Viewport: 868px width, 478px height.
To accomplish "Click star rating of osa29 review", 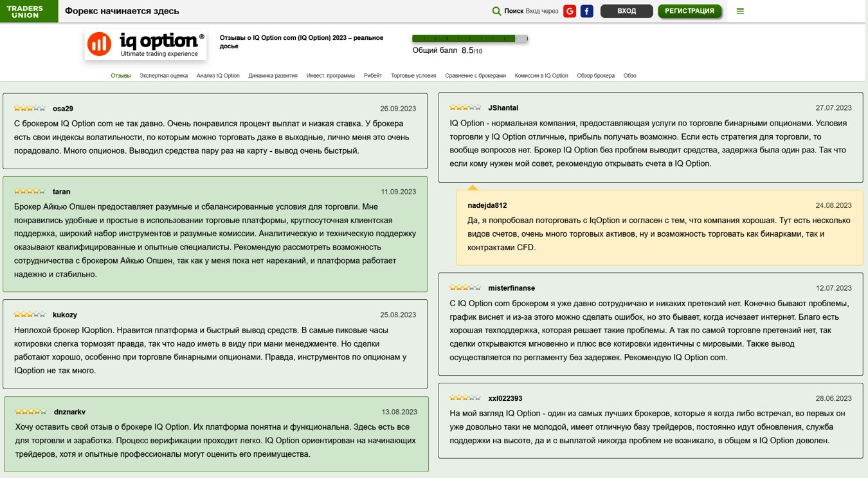I will [30, 108].
